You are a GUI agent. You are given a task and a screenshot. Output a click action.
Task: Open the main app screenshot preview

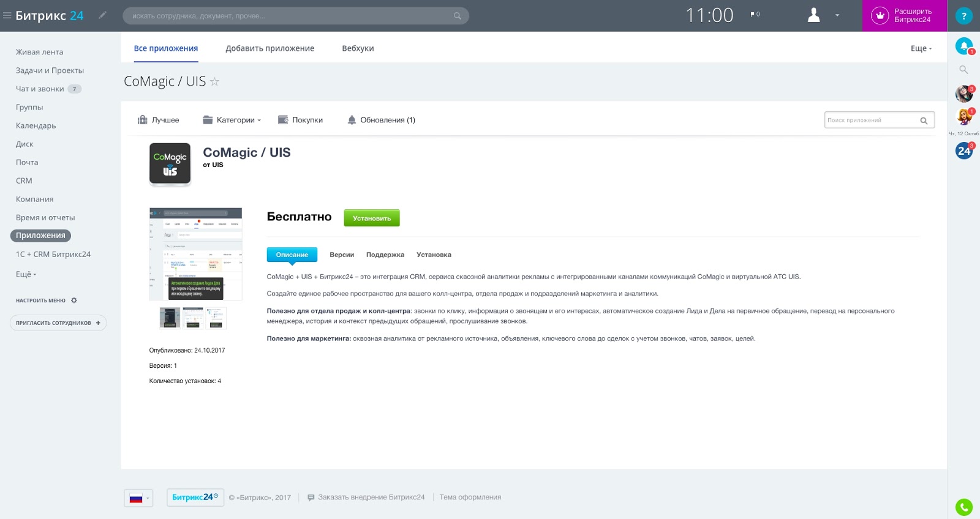(195, 254)
